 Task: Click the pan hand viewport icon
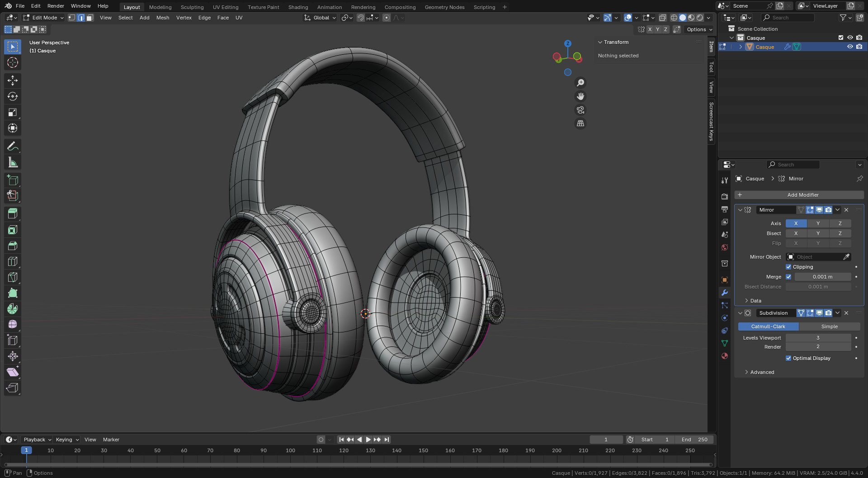point(580,96)
